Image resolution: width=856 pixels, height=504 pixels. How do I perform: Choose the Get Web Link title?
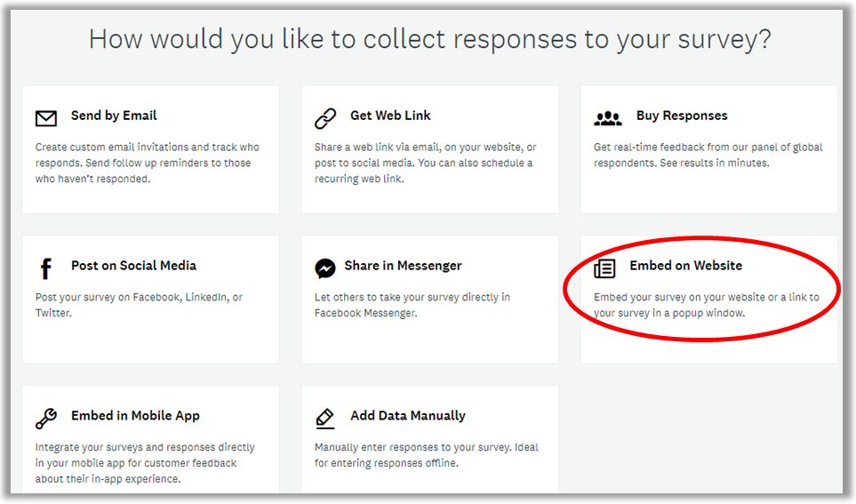pos(390,116)
